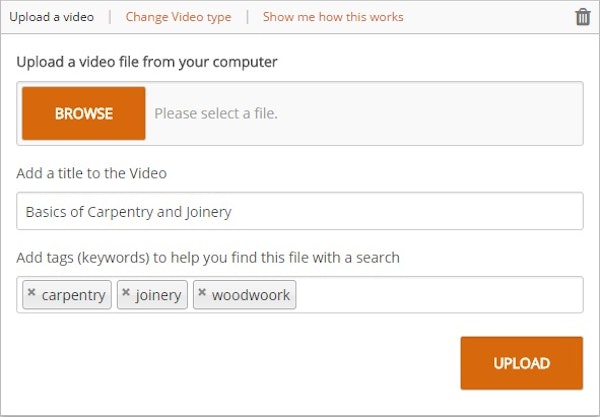600x417 pixels.
Task: Select the Upload a video tab
Action: [52, 17]
